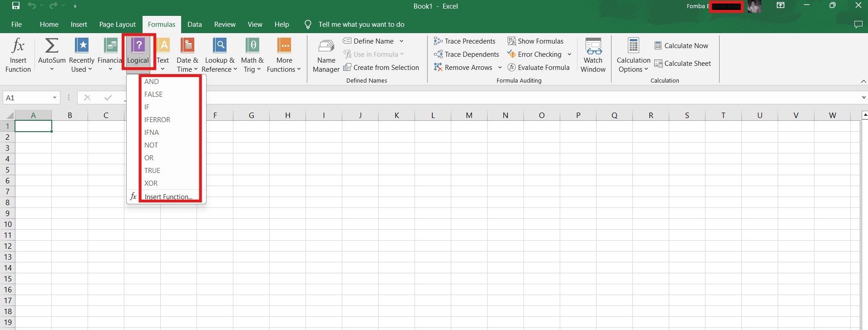
Task: Switch to the Data tab
Action: tap(194, 25)
